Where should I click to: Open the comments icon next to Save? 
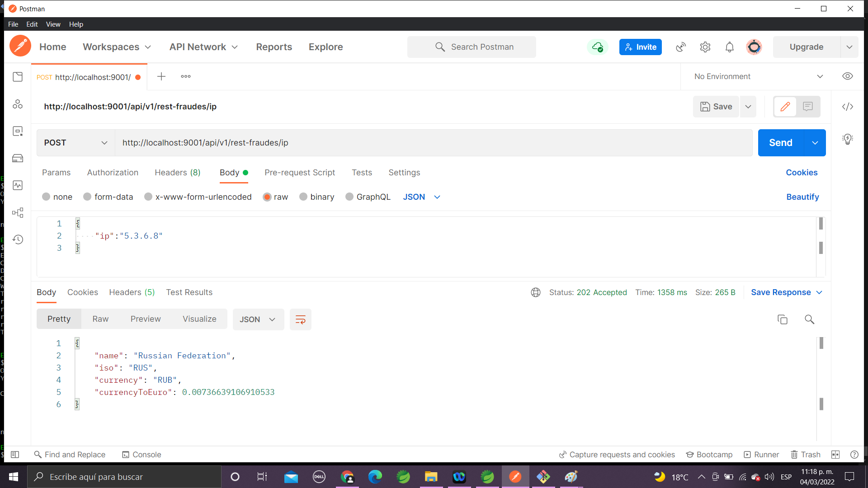pyautogui.click(x=808, y=107)
